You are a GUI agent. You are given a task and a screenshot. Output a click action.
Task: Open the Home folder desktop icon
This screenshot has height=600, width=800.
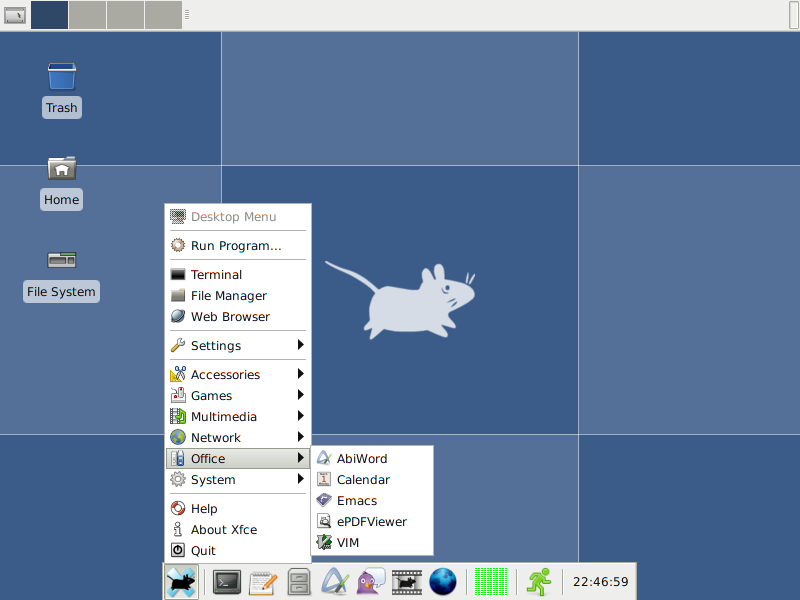coord(62,183)
